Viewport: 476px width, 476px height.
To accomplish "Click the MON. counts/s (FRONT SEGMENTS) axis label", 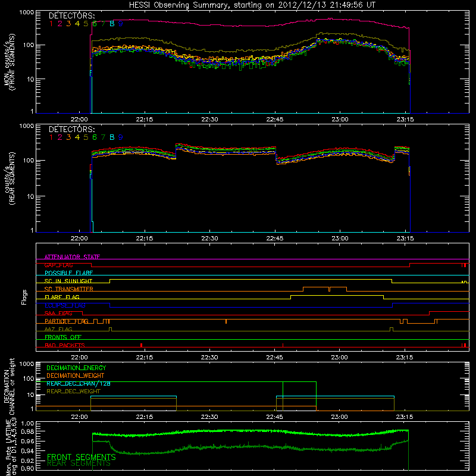I will click(9, 62).
